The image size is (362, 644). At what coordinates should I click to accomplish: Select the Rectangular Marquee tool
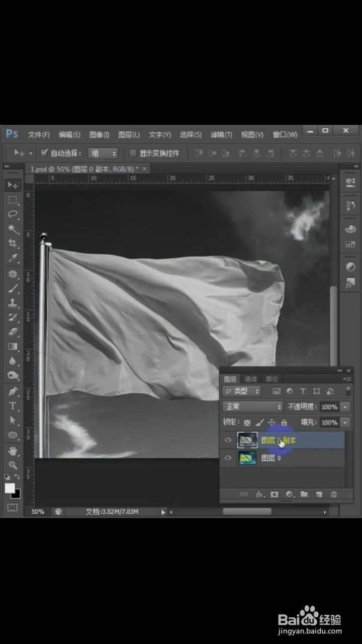click(13, 200)
